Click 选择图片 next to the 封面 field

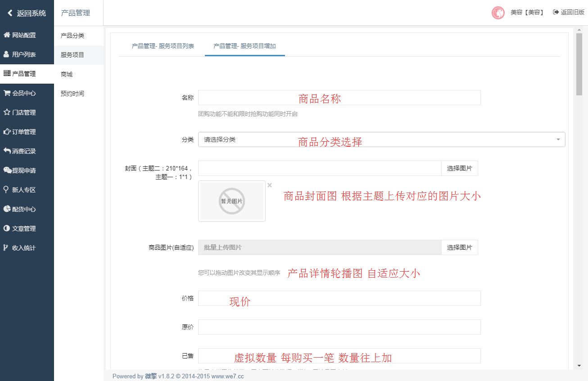(x=459, y=168)
